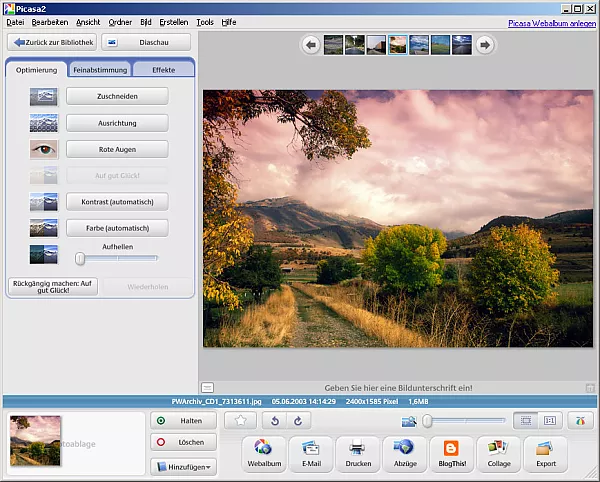Click the Aufhellen fill light slider
600x482 pixels.
pos(117,258)
